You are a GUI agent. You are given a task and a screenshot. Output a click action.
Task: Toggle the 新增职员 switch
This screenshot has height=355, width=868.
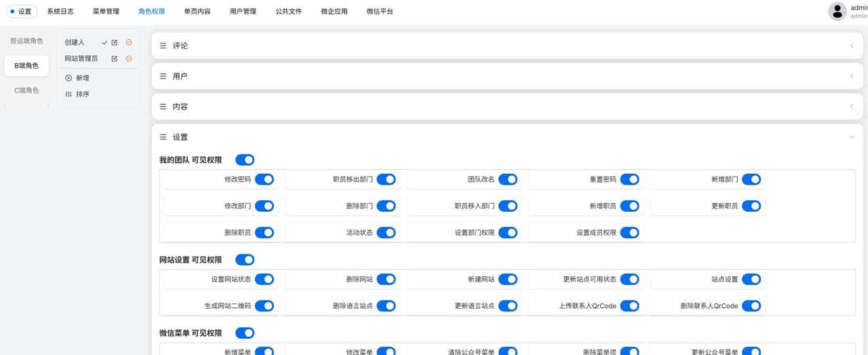(x=629, y=206)
